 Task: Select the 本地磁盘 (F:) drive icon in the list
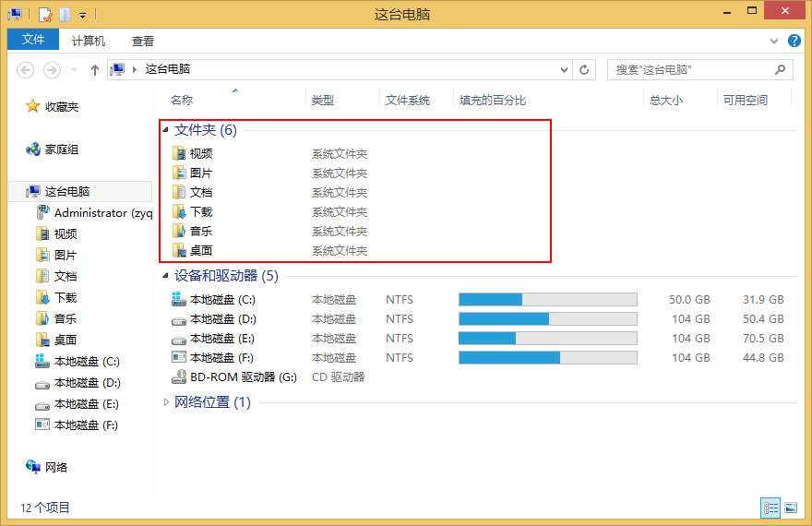179,357
